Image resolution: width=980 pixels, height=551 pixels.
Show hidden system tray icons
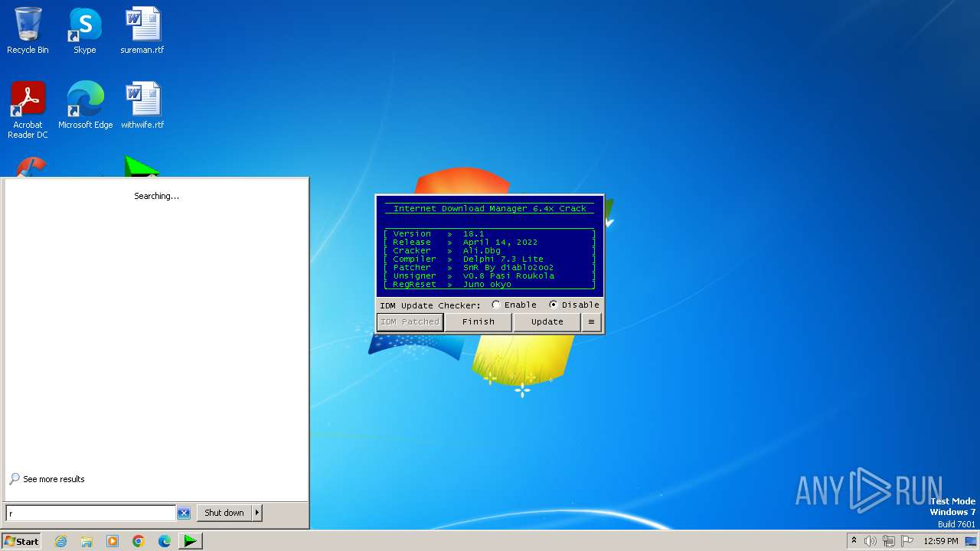[x=854, y=541]
